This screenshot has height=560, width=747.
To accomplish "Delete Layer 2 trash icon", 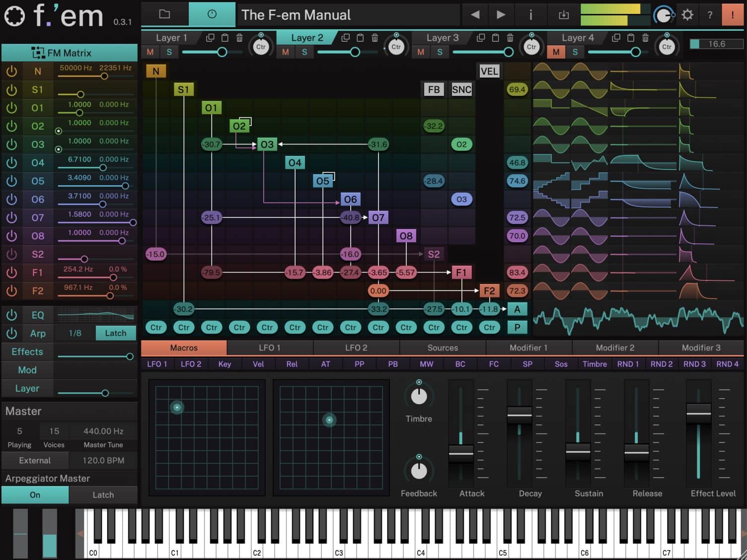I will click(375, 38).
